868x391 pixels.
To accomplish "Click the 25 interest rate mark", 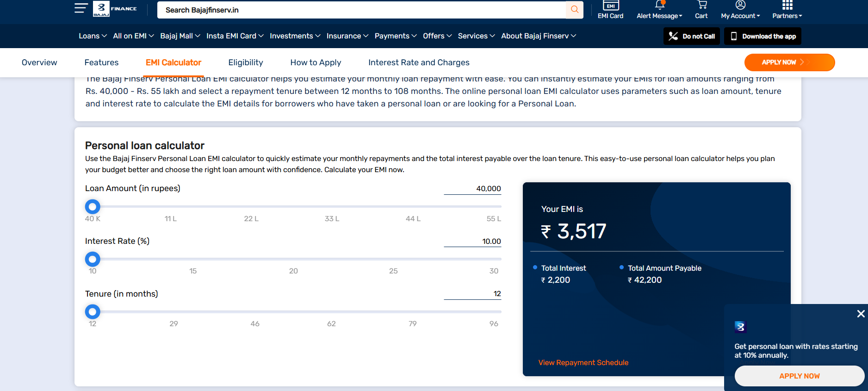I will tap(393, 271).
